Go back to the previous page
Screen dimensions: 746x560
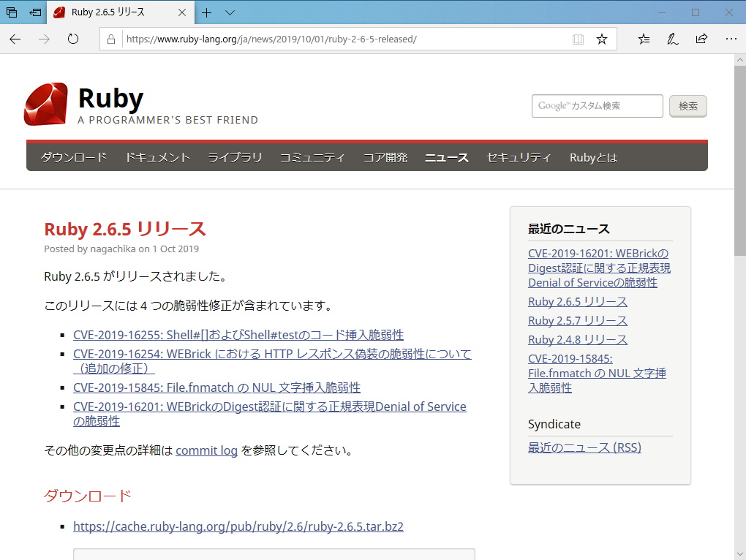15,39
